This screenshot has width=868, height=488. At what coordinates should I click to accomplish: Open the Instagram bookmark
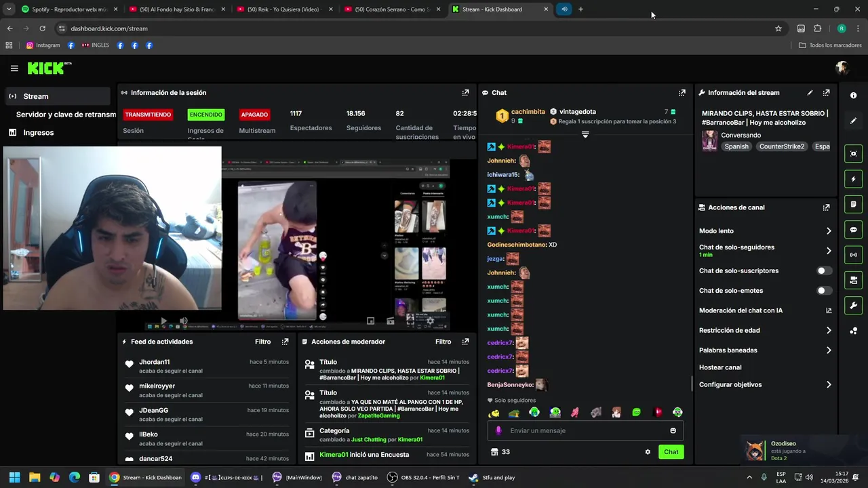tap(43, 45)
